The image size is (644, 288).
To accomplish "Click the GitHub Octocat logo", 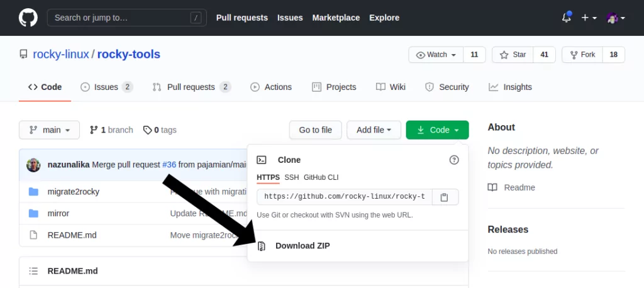I will point(28,18).
